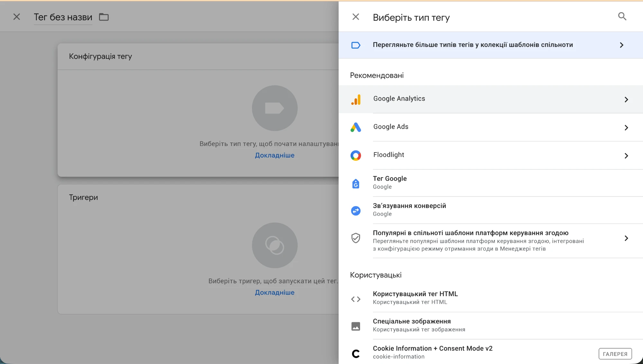643x364 pixels.
Task: Click the folder icon beside tag name
Action: pos(104,17)
